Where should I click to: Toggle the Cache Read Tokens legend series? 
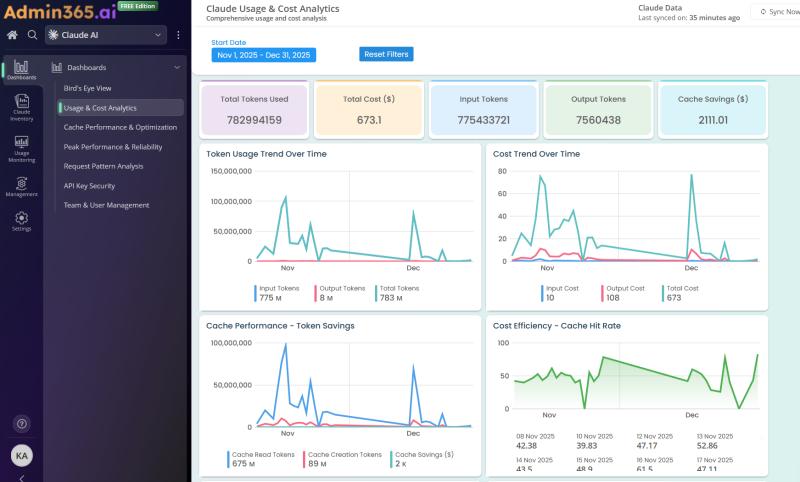click(261, 459)
